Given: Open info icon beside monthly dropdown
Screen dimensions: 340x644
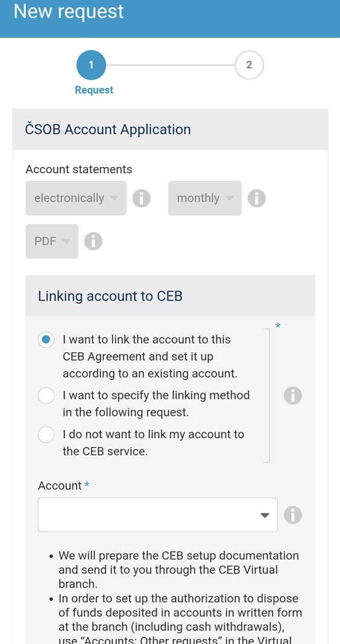Looking at the screenshot, I should click(x=257, y=199).
